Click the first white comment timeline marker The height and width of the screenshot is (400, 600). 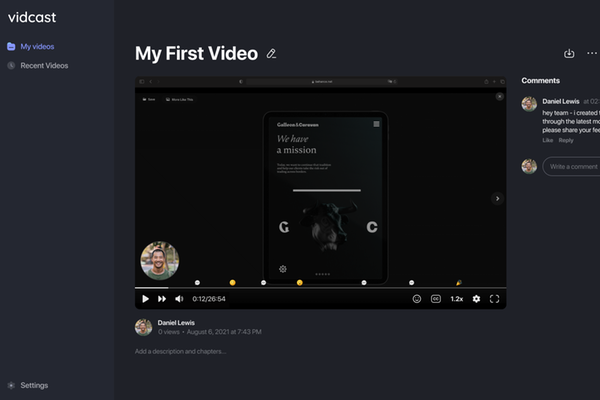[x=197, y=282]
